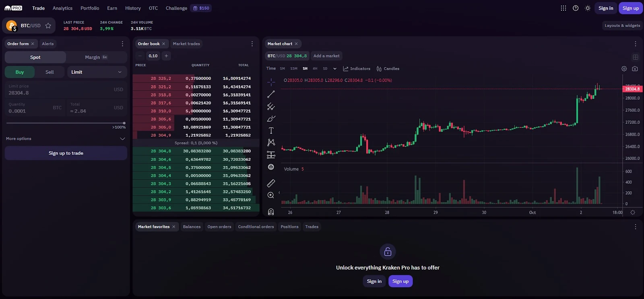Image resolution: width=644 pixels, height=299 pixels.
Task: Click the Add a market button
Action: 326,56
